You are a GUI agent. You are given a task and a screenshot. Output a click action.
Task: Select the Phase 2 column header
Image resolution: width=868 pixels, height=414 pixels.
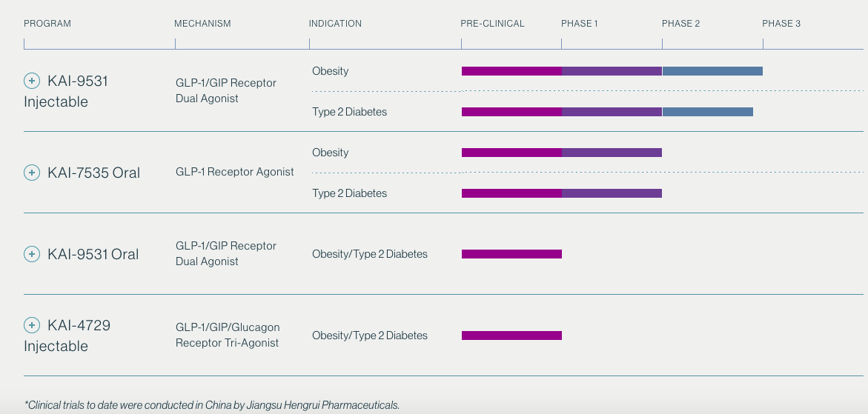coord(680,24)
